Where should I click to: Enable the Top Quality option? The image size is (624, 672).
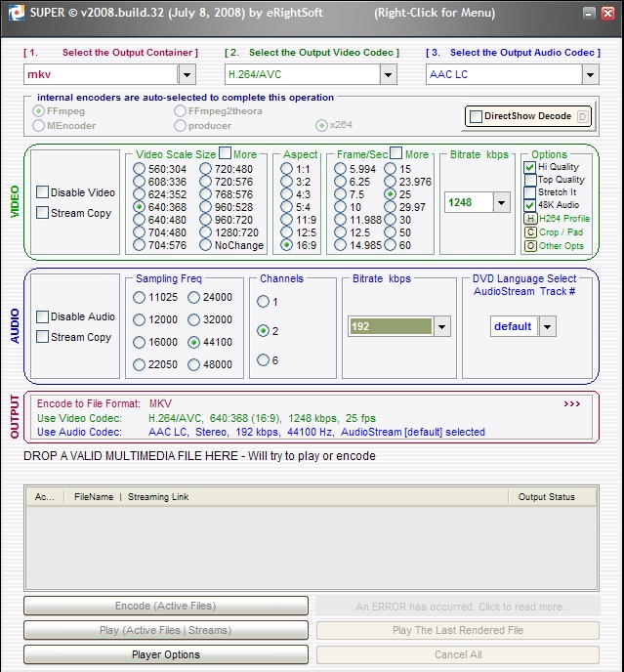(530, 180)
